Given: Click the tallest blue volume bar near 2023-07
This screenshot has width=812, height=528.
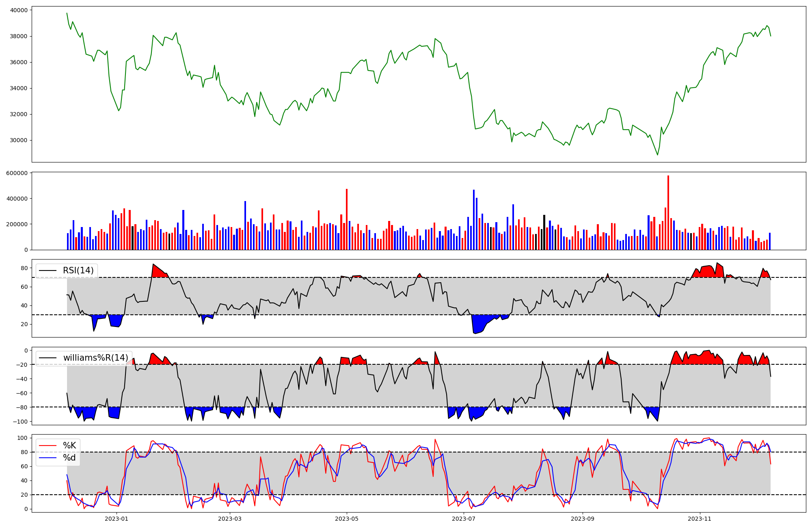Looking at the screenshot, I should coord(474,219).
